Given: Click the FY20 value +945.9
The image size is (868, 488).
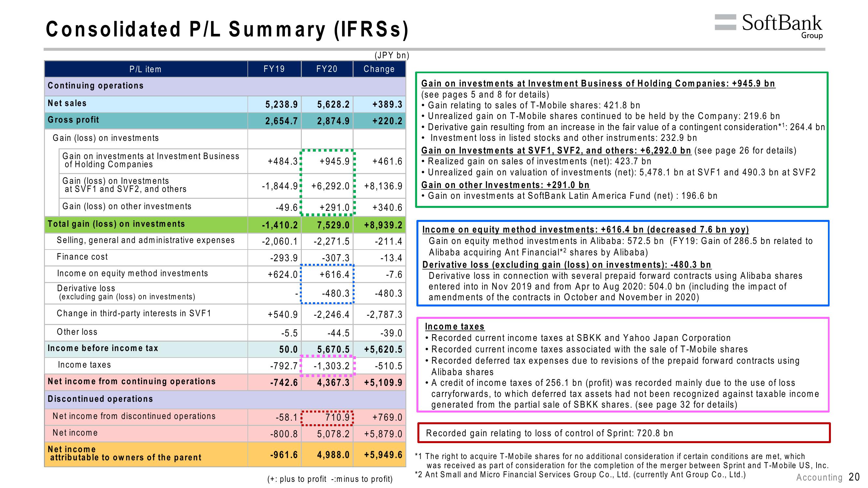Looking at the screenshot, I should tap(335, 162).
